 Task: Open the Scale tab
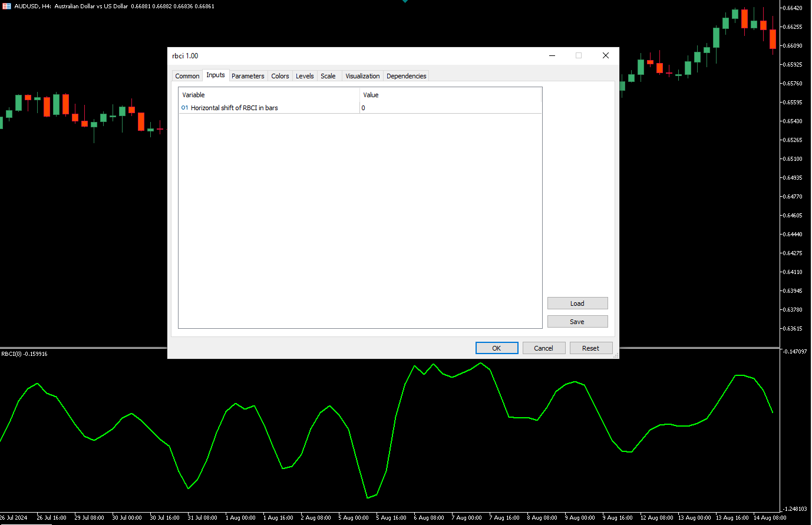pos(328,76)
